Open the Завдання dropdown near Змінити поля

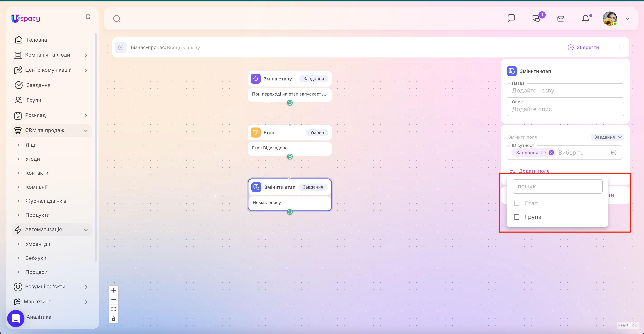click(607, 137)
